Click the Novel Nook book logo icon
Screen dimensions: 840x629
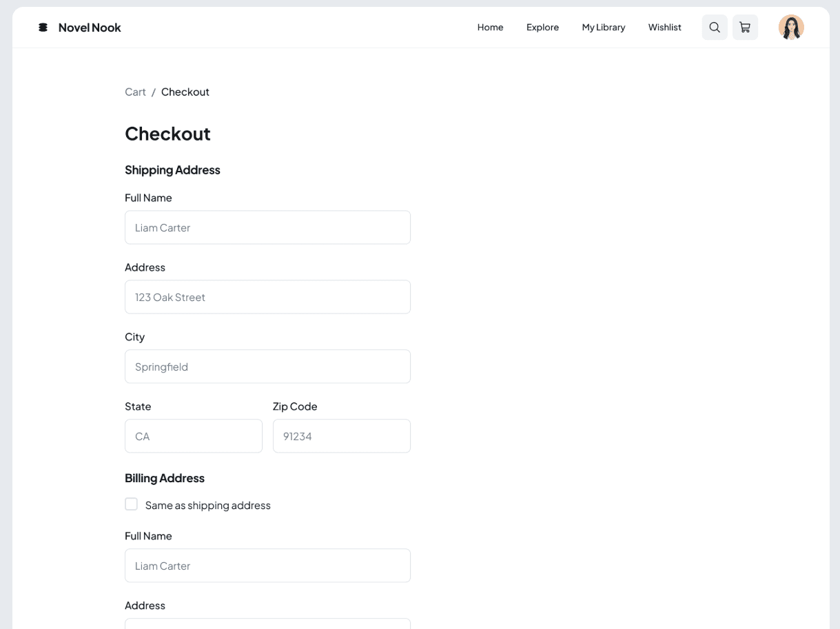[x=43, y=27]
